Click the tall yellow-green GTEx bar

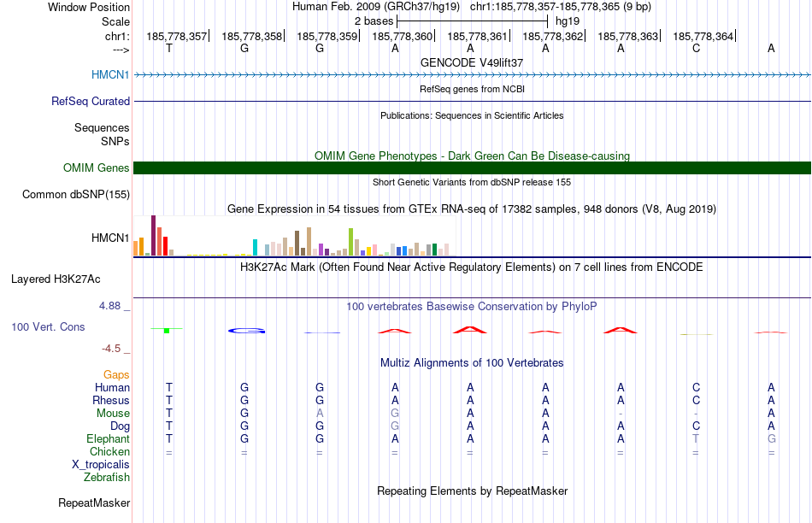tap(350, 242)
